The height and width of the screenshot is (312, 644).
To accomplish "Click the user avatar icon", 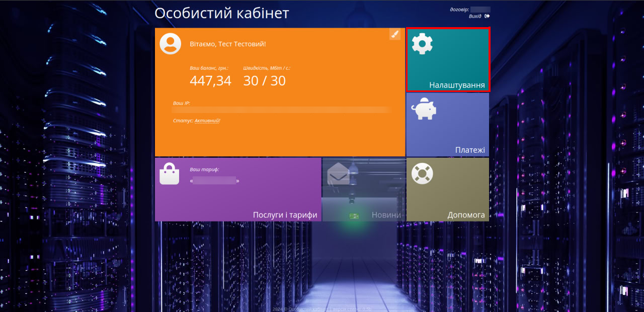I will [171, 44].
